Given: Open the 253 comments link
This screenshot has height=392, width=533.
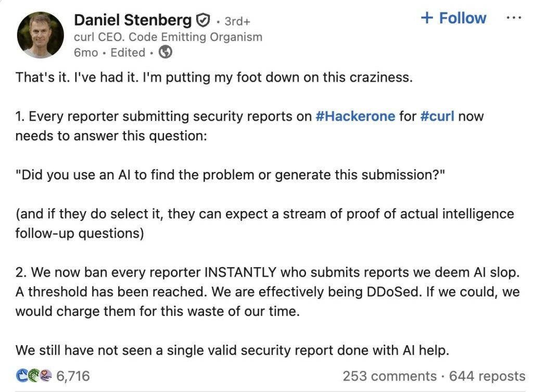Looking at the screenshot, I should tap(389, 376).
